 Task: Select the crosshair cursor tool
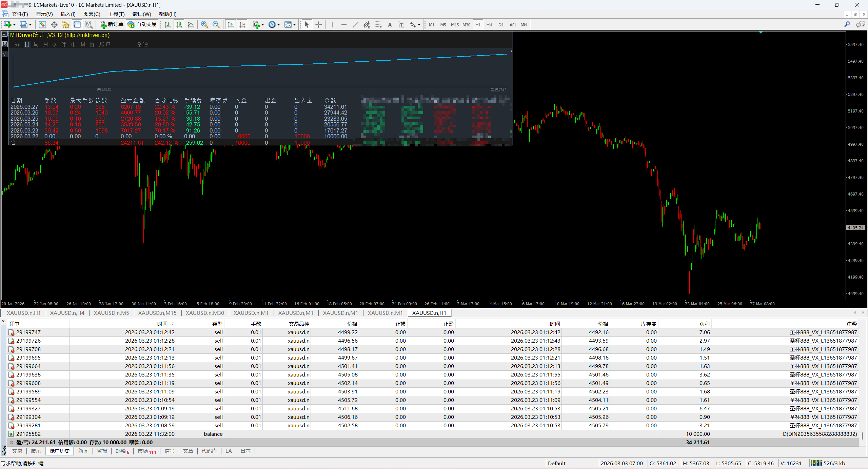tap(318, 24)
